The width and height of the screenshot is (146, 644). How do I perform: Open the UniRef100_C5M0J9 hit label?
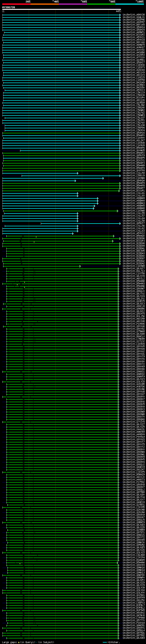(x=133, y=176)
